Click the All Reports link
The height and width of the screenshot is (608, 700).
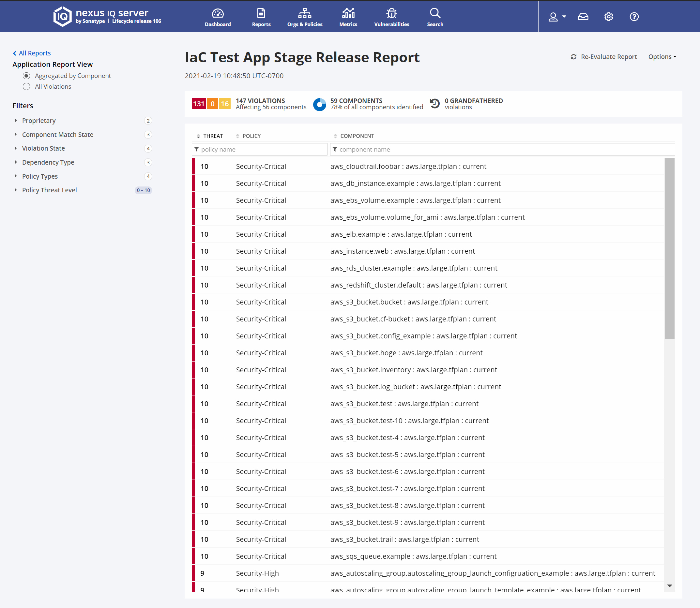pyautogui.click(x=35, y=53)
